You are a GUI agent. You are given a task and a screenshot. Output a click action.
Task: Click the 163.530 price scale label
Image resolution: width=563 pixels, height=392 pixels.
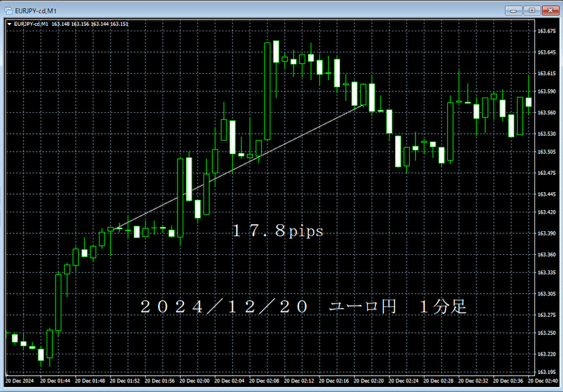546,134
